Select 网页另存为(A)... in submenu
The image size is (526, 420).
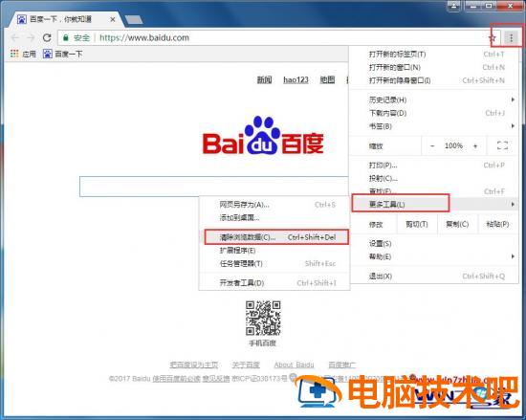tap(274, 205)
